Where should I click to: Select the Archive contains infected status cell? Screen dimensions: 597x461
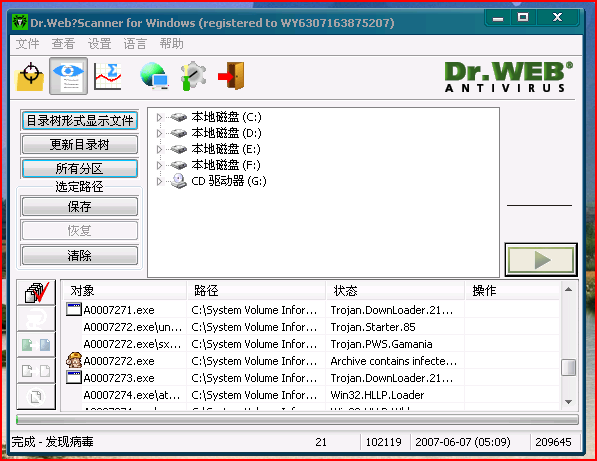(394, 361)
